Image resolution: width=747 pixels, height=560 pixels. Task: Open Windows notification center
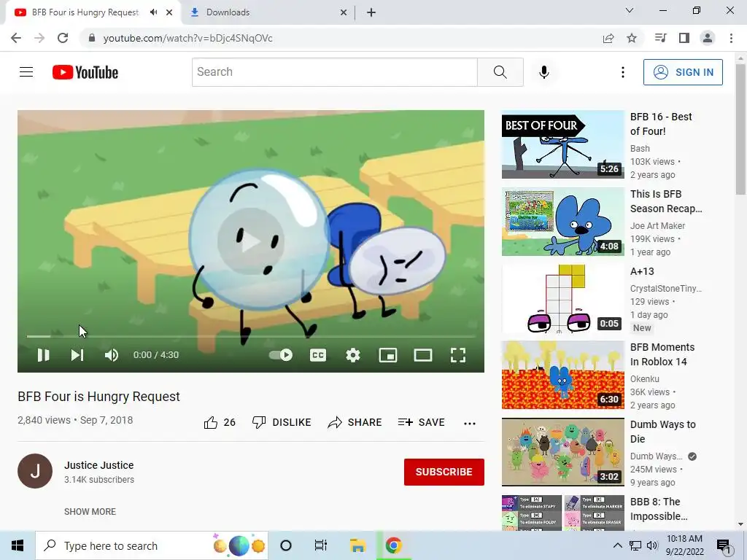click(x=724, y=545)
